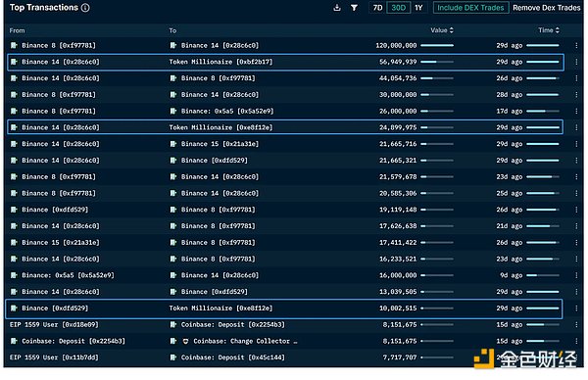This screenshot has width=588, height=380.
Task: Click the download icon in the header
Action: click(337, 8)
